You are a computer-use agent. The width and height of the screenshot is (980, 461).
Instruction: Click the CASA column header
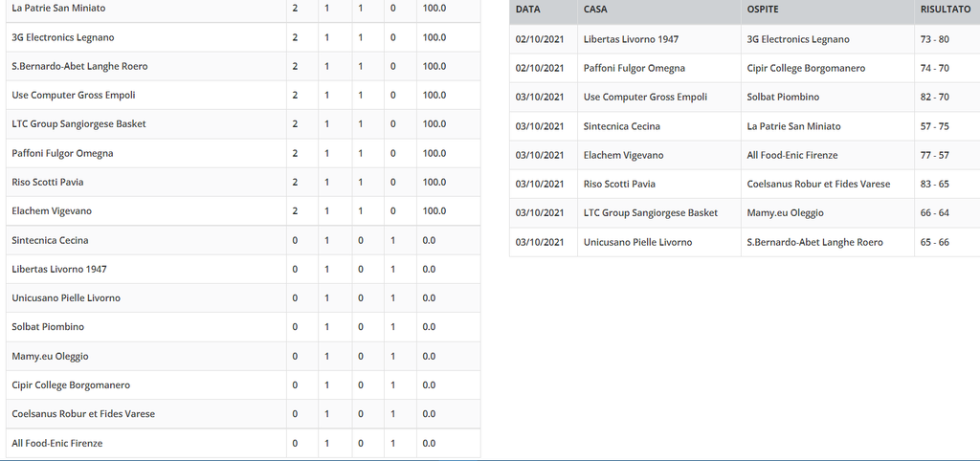pyautogui.click(x=595, y=10)
